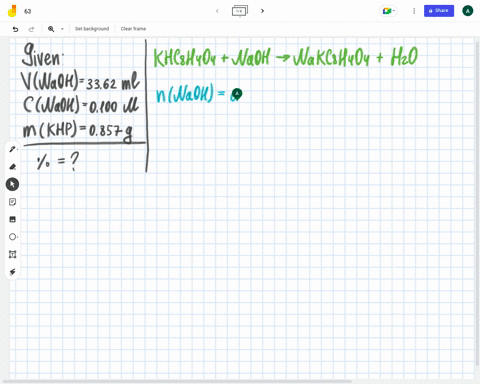Click the handwritten "Given:" heading
The height and width of the screenshot is (384, 480).
coord(42,55)
